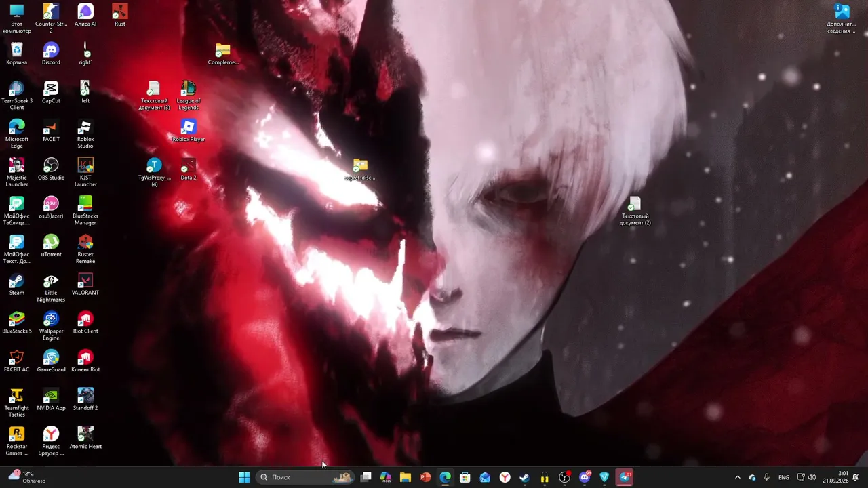This screenshot has height=488, width=868.
Task: Select the Riot Client desktop icon
Action: (x=85, y=323)
